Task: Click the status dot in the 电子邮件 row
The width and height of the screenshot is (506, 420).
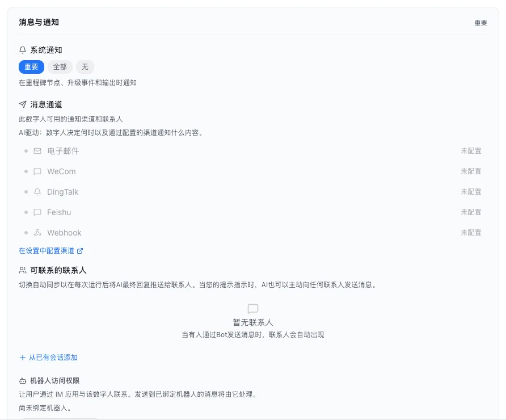Action: click(x=26, y=151)
